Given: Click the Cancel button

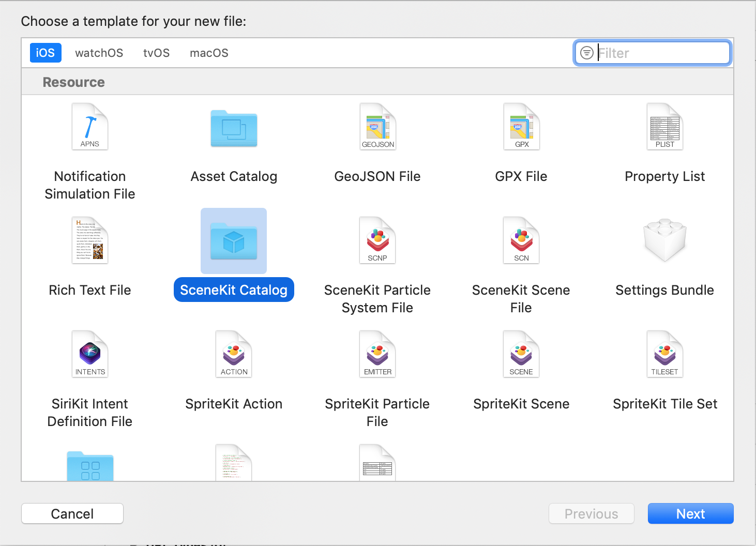Looking at the screenshot, I should point(72,513).
